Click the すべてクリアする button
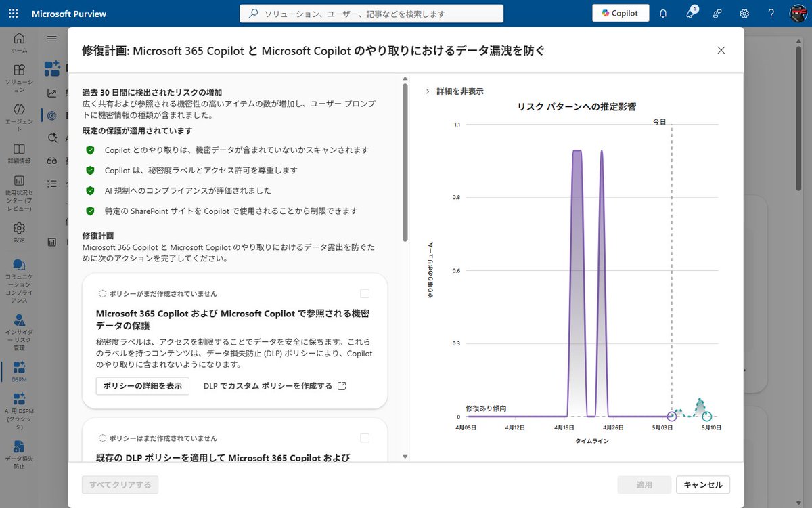This screenshot has width=812, height=508. pyautogui.click(x=120, y=485)
